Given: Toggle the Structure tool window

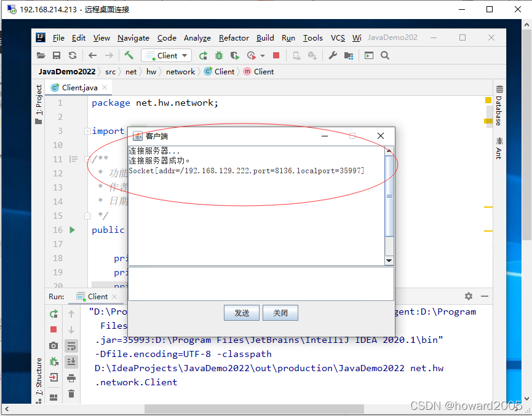Looking at the screenshot, I should click(x=39, y=380).
